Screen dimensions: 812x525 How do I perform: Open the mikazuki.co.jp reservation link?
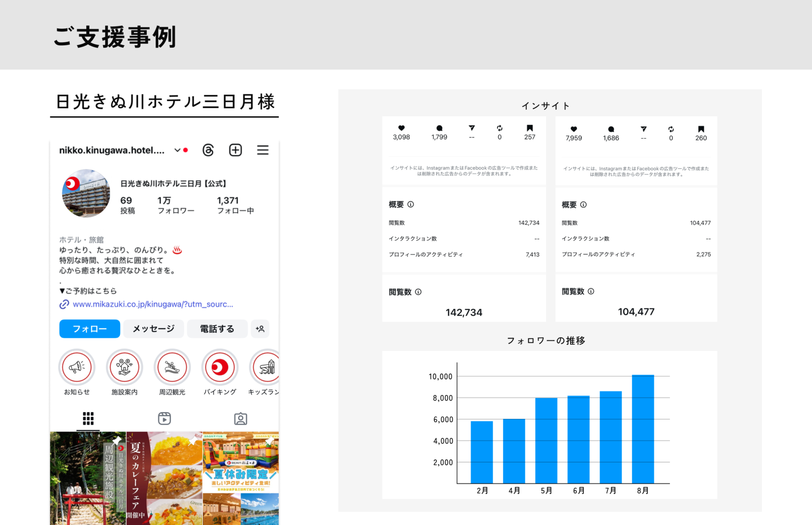click(x=152, y=304)
